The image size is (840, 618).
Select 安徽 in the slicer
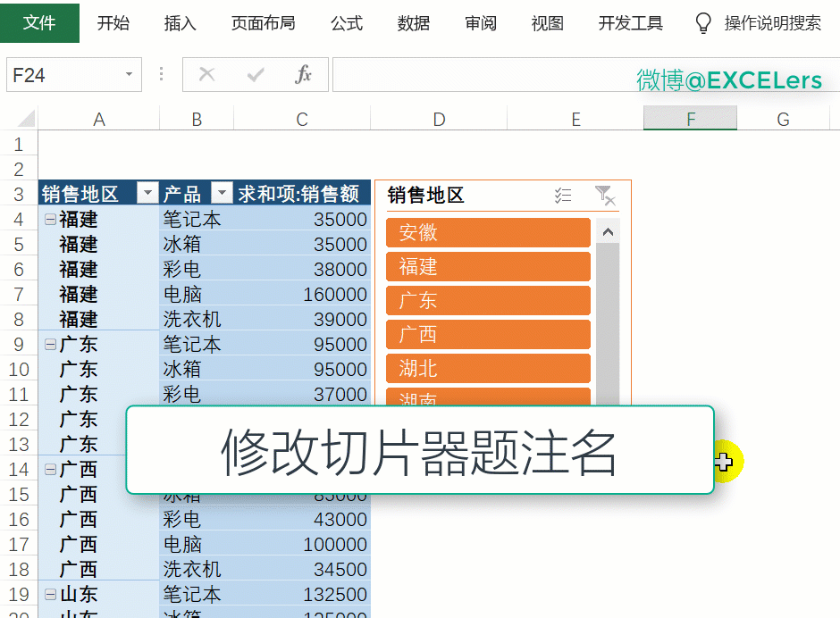click(x=488, y=232)
